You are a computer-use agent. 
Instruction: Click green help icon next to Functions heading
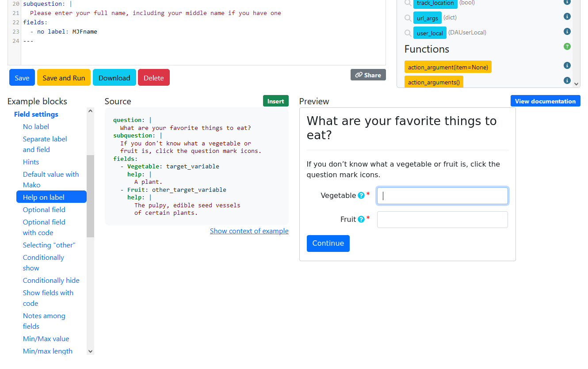[x=567, y=46]
